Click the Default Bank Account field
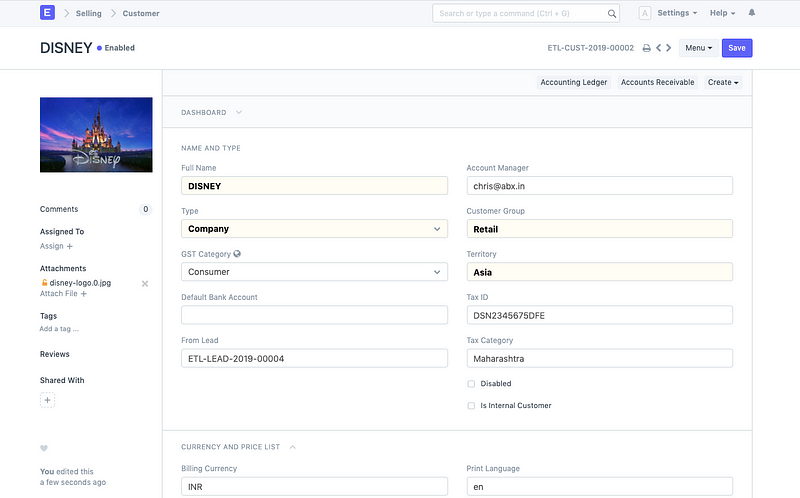 pos(314,315)
